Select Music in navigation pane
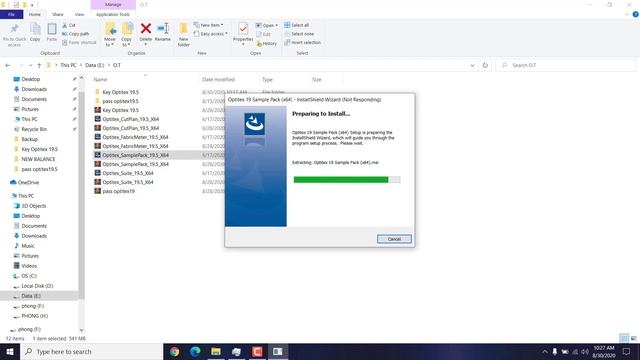Image resolution: width=640 pixels, height=360 pixels. (28, 246)
